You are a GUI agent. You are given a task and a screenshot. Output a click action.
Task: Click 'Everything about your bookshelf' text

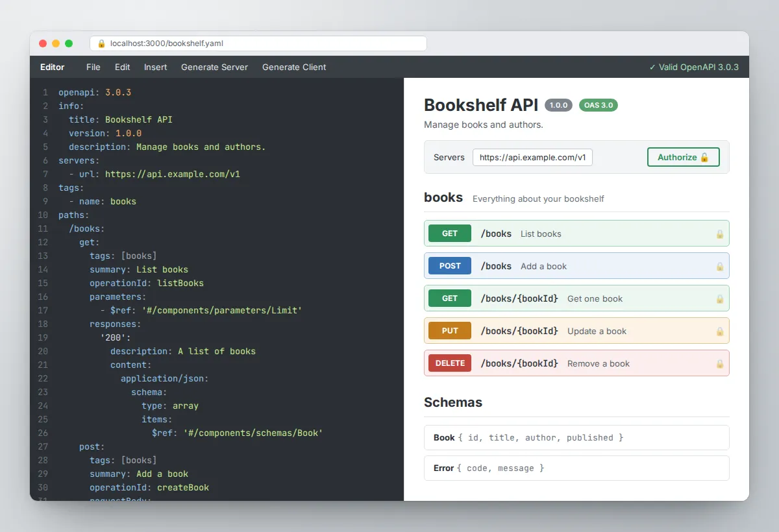click(538, 199)
